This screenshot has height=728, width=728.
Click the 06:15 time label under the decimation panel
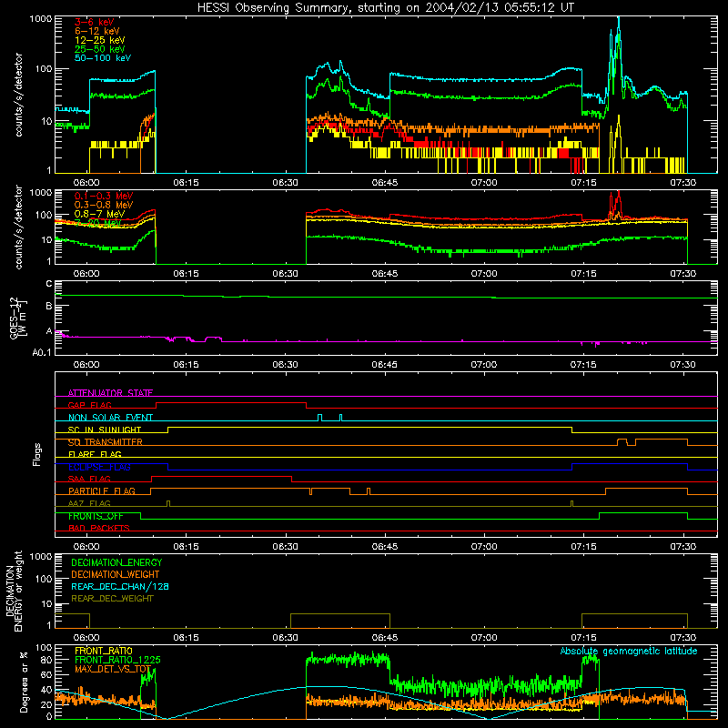[186, 638]
